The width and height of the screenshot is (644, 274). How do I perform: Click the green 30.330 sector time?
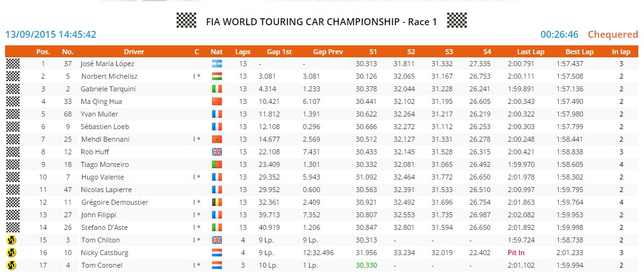(x=366, y=265)
